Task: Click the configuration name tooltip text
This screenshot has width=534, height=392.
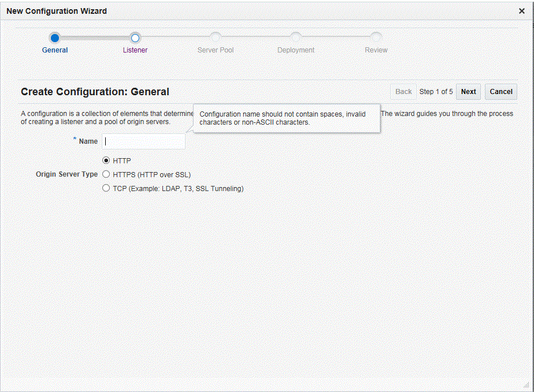Action: [x=283, y=118]
